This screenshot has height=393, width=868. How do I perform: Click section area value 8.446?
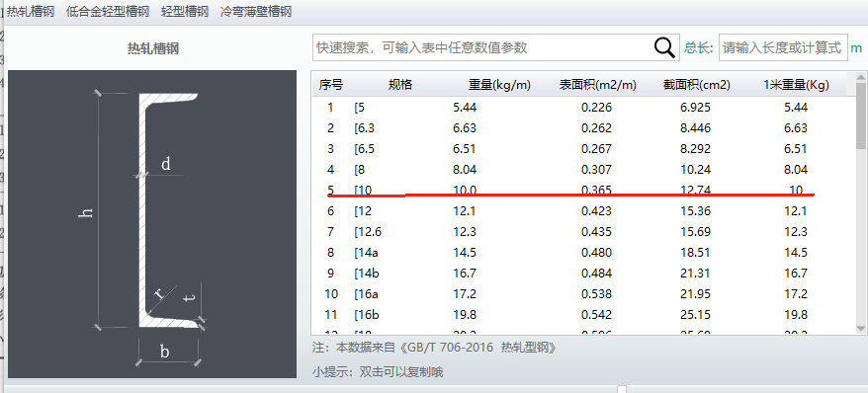coord(695,128)
